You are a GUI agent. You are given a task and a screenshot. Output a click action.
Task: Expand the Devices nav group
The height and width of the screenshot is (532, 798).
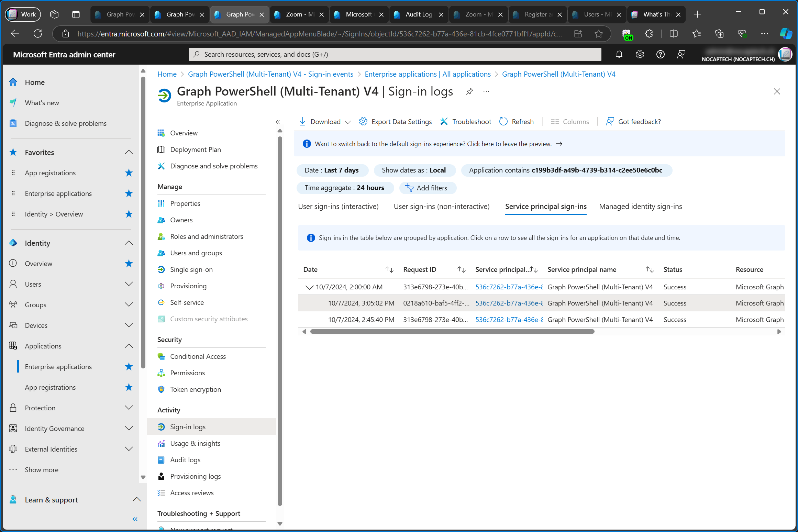pos(129,325)
